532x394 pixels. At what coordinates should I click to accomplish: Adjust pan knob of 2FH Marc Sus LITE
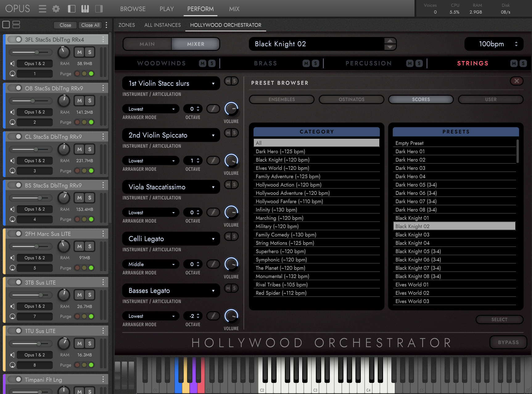click(x=64, y=246)
